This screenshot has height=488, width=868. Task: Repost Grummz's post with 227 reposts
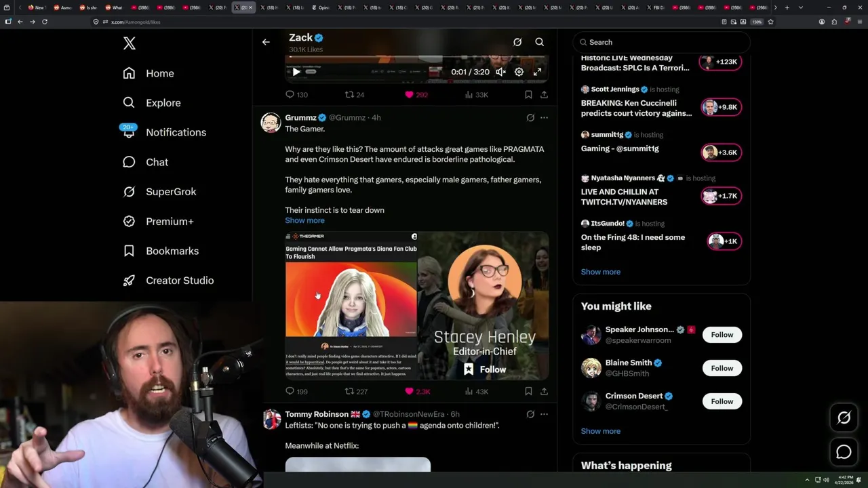point(356,391)
